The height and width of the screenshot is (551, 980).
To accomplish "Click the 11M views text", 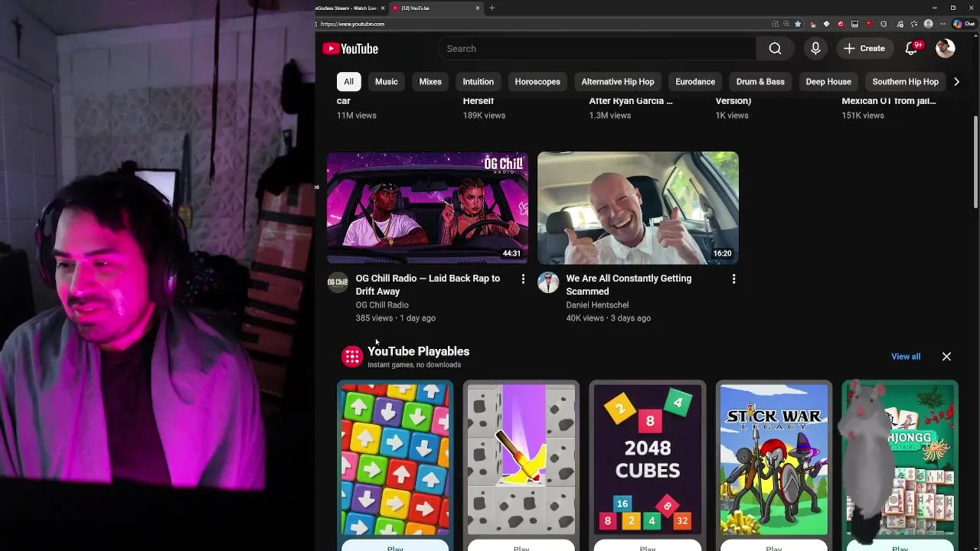I will coord(357,116).
